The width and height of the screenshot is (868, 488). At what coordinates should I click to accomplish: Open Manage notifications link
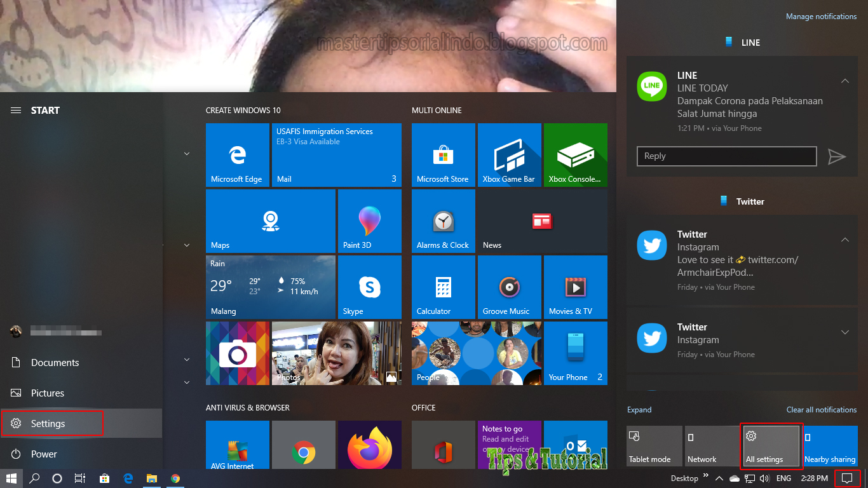(x=822, y=17)
